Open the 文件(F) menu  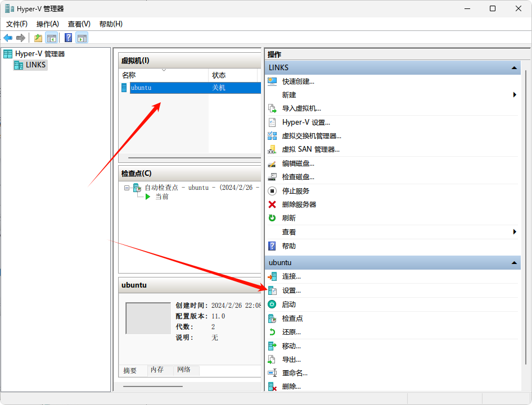pyautogui.click(x=17, y=24)
